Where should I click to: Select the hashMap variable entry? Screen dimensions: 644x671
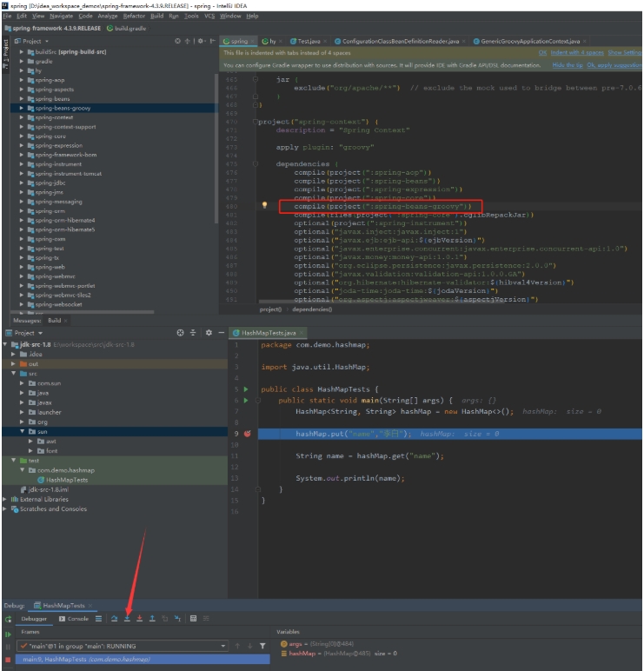[x=338, y=654]
